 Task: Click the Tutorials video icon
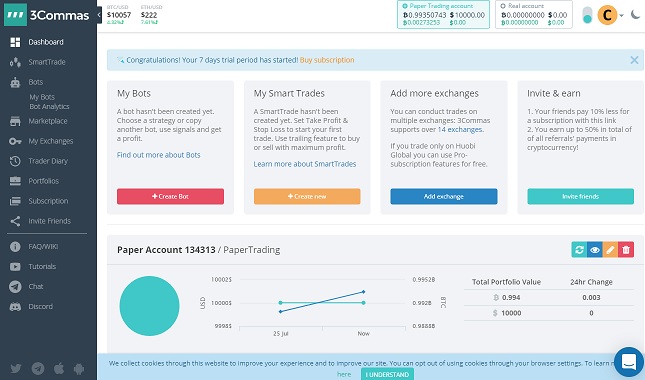(x=15, y=266)
